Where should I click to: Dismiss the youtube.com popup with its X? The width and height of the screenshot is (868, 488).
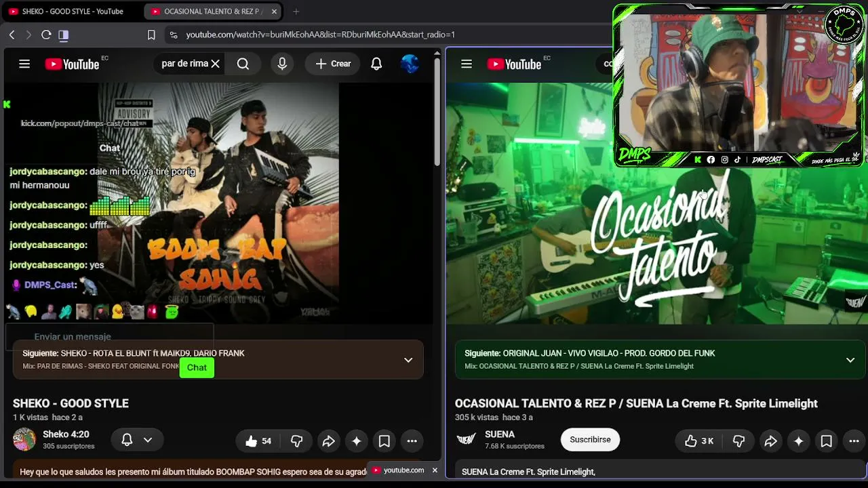pos(435,470)
